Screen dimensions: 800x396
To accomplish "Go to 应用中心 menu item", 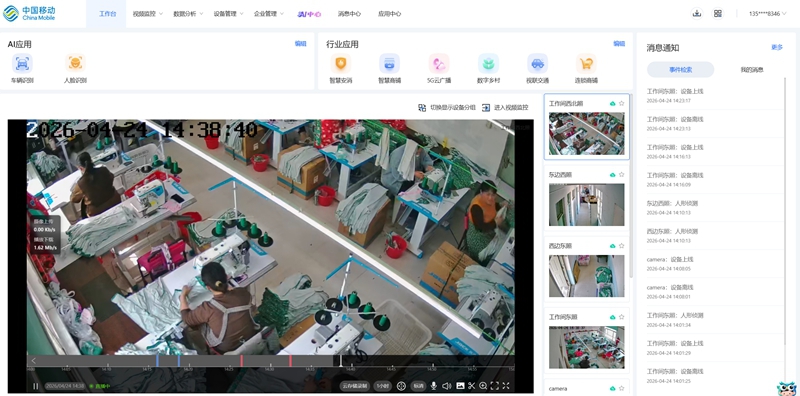I will (389, 14).
